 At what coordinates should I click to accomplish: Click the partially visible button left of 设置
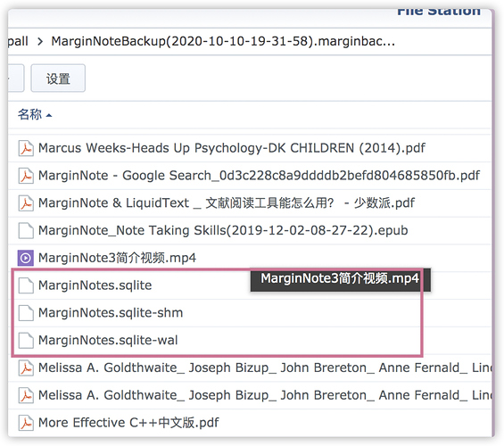[16, 78]
